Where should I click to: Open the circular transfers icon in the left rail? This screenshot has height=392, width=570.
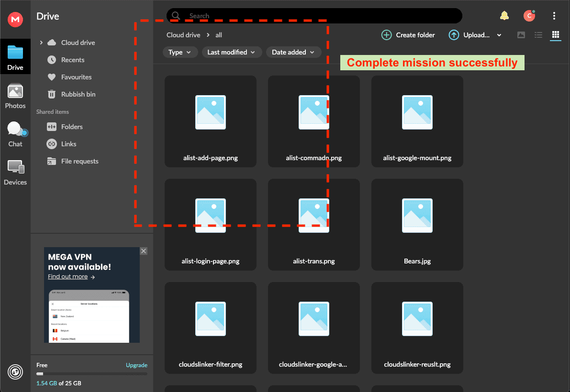point(15,372)
